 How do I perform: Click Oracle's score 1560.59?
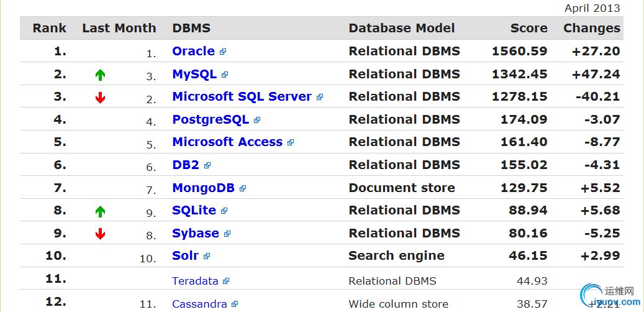[520, 52]
